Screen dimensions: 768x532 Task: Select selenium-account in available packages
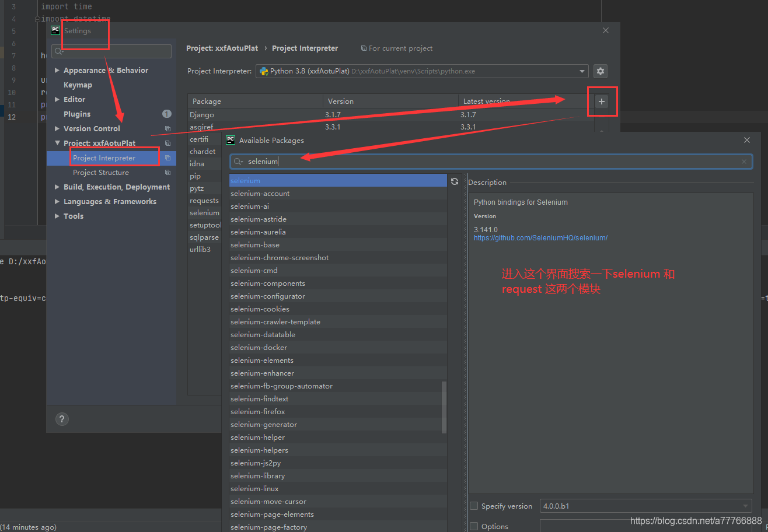pyautogui.click(x=338, y=194)
